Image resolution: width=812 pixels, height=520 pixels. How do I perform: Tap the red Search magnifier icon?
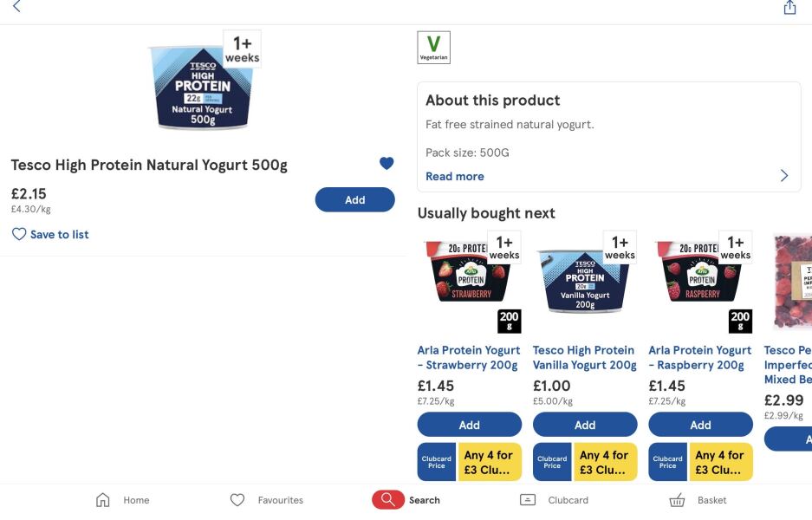(387, 500)
